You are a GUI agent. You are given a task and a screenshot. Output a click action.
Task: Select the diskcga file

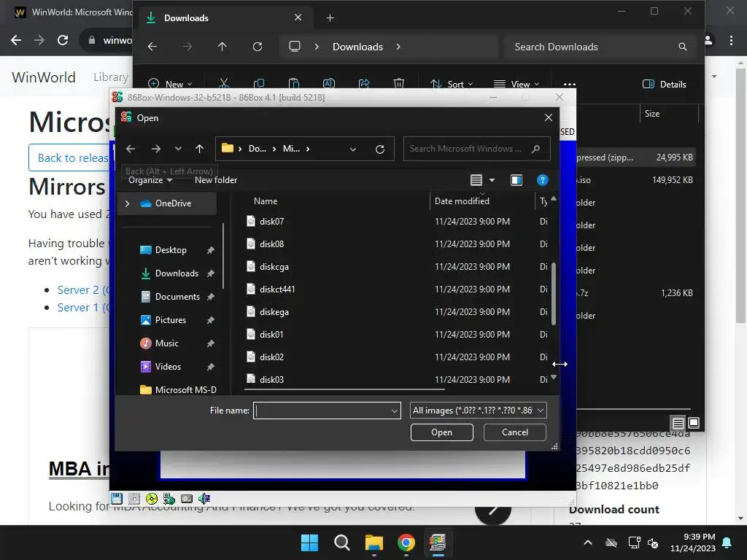point(274,267)
